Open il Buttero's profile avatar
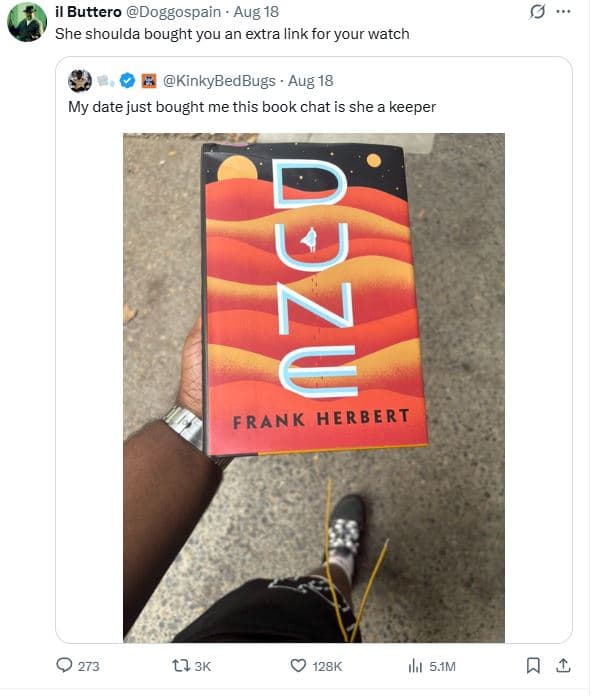605x696 pixels. (27, 22)
